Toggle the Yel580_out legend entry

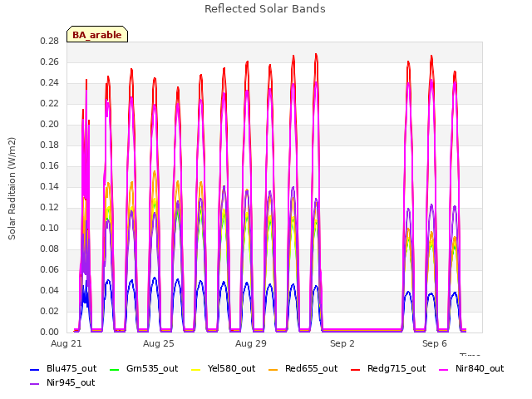point(224,368)
